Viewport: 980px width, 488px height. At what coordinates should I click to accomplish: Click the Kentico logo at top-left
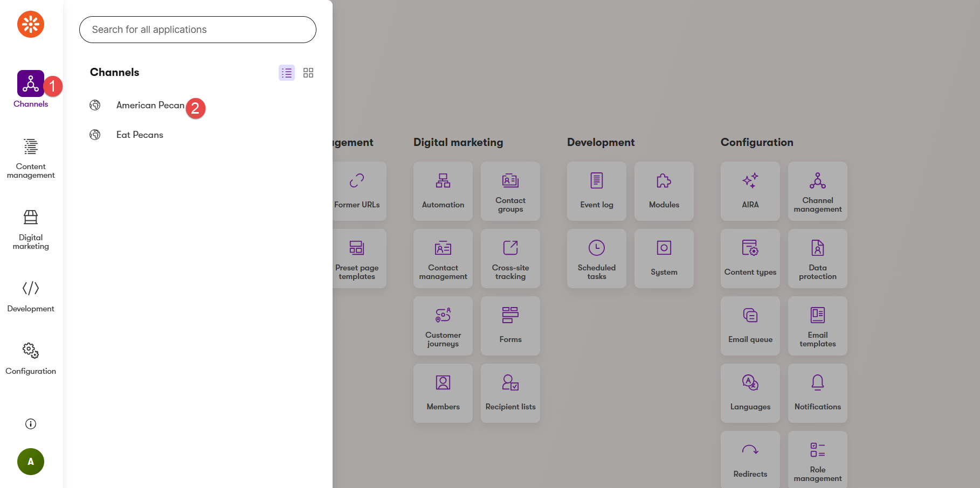31,24
